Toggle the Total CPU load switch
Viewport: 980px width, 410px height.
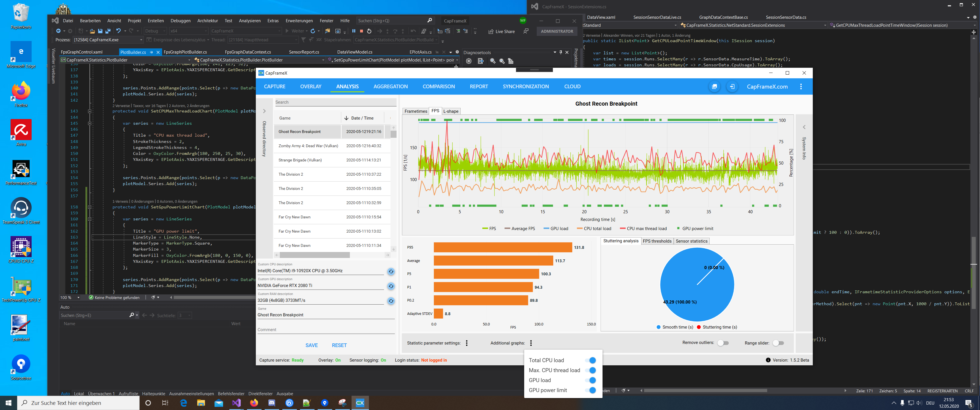pos(590,360)
